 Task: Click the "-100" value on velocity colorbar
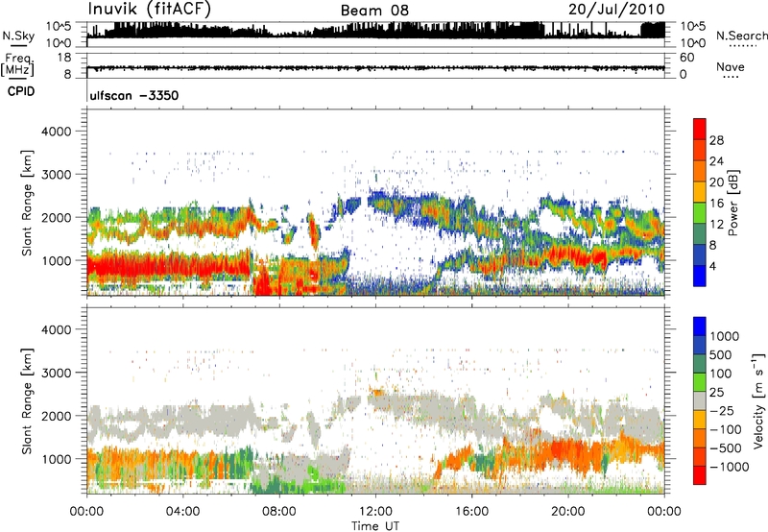pos(726,429)
